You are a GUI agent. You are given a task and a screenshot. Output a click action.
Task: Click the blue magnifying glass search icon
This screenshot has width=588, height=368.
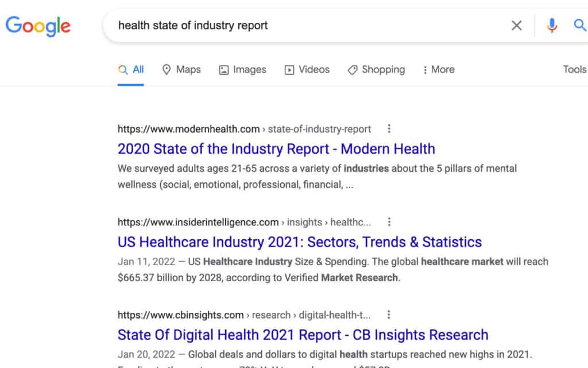[x=579, y=25]
